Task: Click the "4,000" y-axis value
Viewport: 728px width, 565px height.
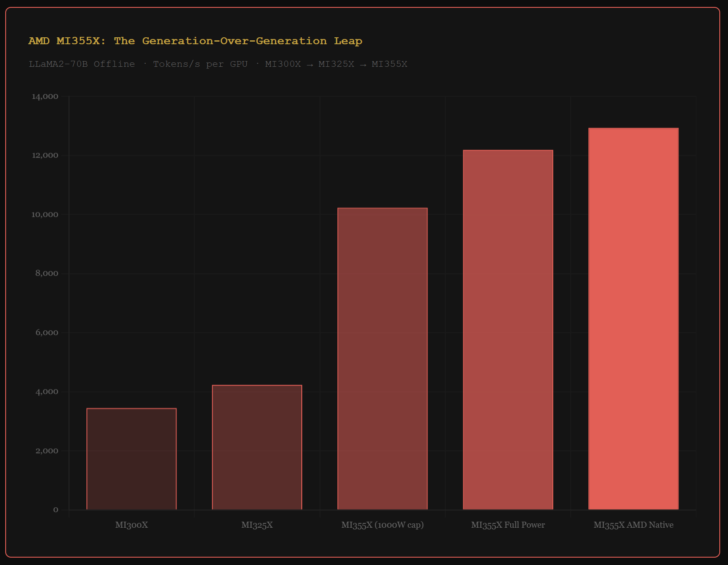Action: point(47,392)
